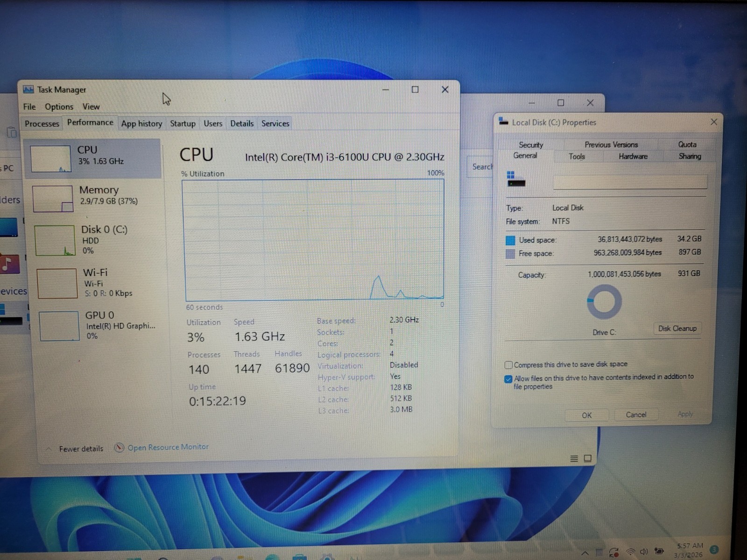Image resolution: width=747 pixels, height=560 pixels.
Task: Switch to the Performance tab
Action: [90, 122]
